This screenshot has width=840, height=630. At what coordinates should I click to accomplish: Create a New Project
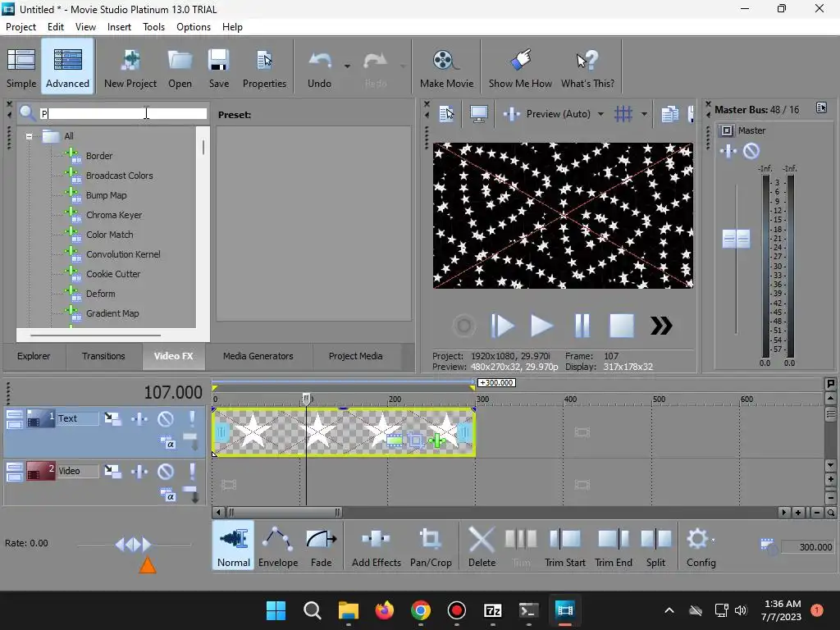[x=130, y=67]
